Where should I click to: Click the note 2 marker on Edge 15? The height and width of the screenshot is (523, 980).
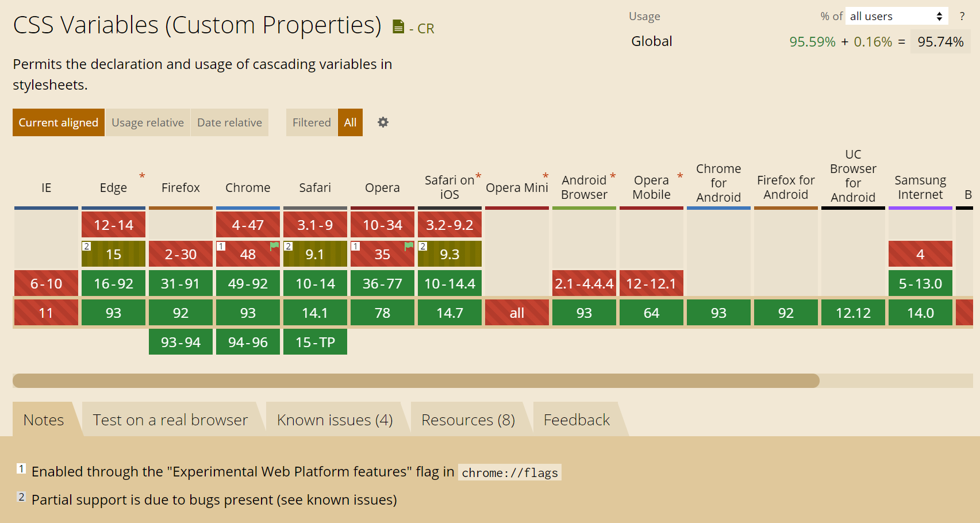click(86, 246)
